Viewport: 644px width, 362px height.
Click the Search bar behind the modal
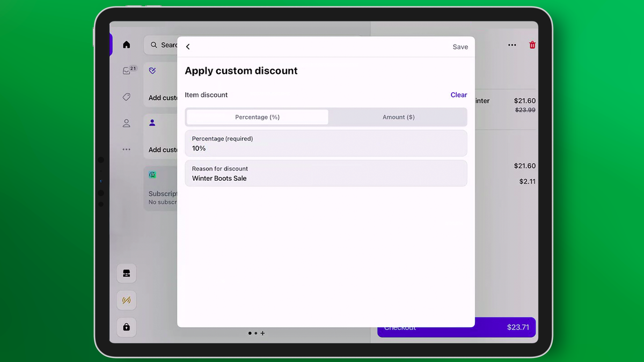click(161, 45)
